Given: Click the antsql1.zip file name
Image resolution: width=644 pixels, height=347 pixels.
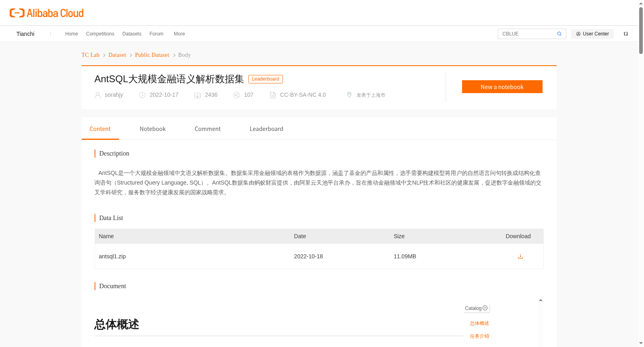Looking at the screenshot, I should tap(112, 256).
